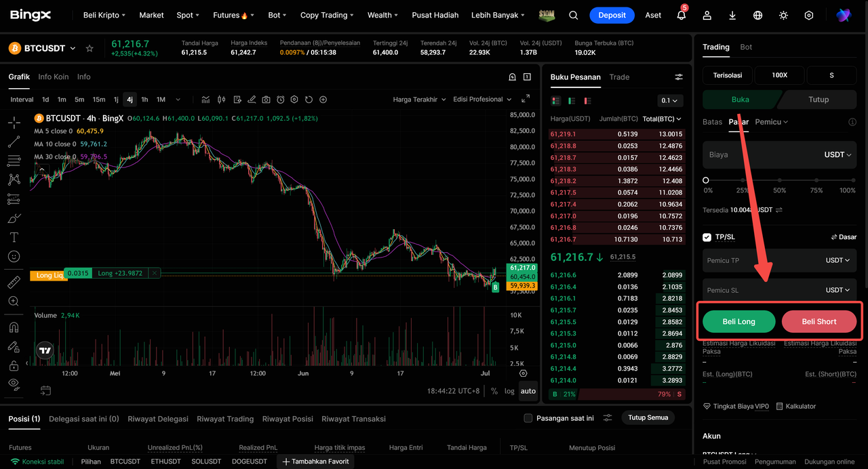The width and height of the screenshot is (868, 469).
Task: Set the amount slider to 50%
Action: pos(780,180)
